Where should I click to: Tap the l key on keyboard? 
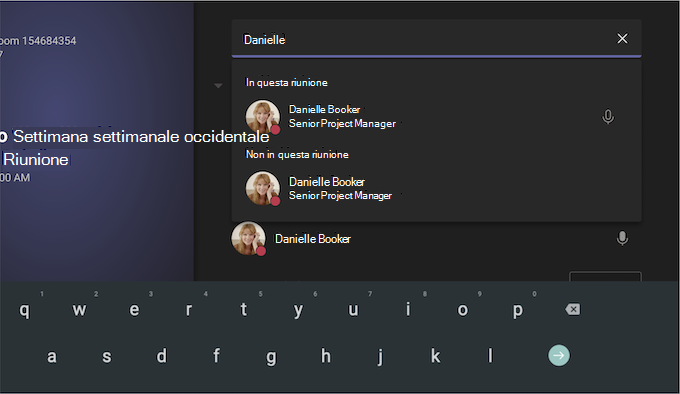pyautogui.click(x=490, y=355)
